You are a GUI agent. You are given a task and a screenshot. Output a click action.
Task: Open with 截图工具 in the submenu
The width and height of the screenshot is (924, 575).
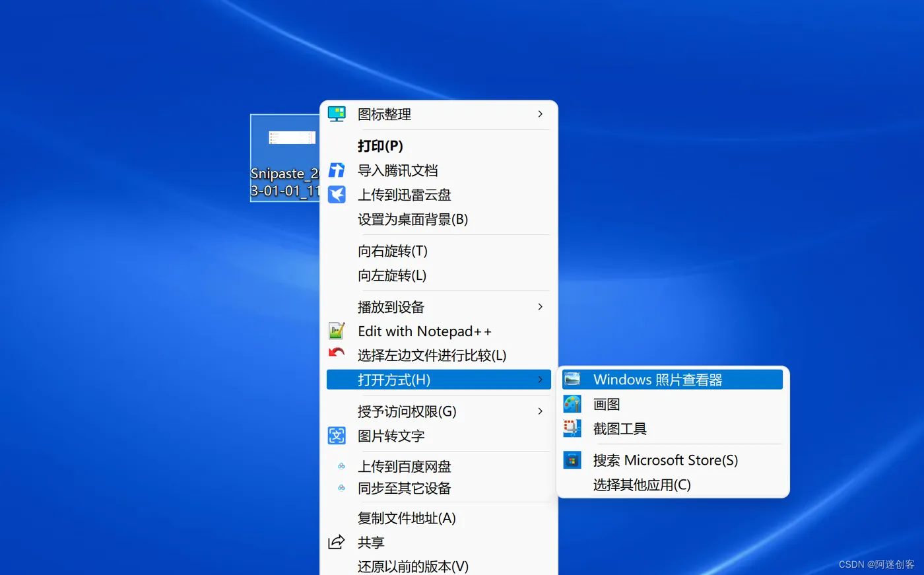pos(673,428)
